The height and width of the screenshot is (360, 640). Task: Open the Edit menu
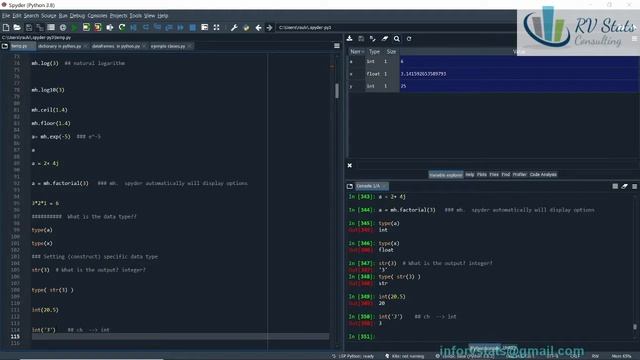pos(17,16)
